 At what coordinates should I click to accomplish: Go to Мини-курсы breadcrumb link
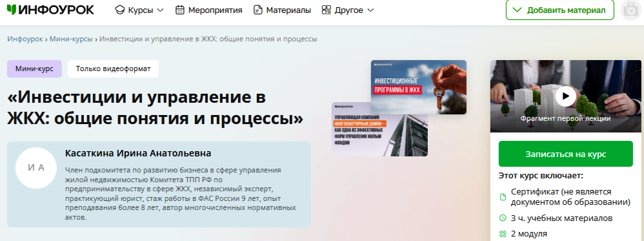(72, 39)
